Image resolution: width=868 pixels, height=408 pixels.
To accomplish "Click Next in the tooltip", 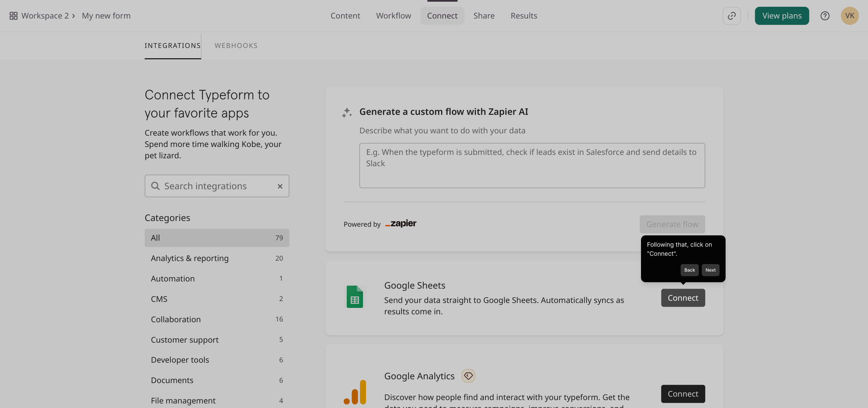I will click(x=710, y=270).
